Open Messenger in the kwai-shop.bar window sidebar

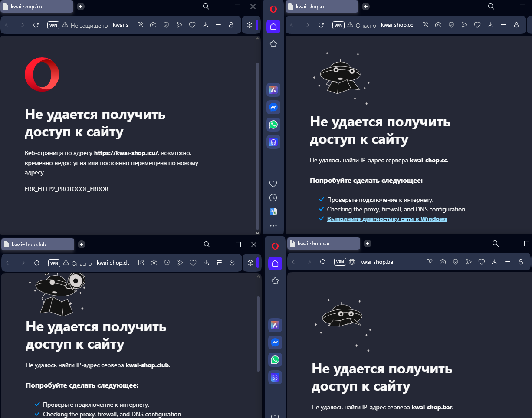pos(275,342)
